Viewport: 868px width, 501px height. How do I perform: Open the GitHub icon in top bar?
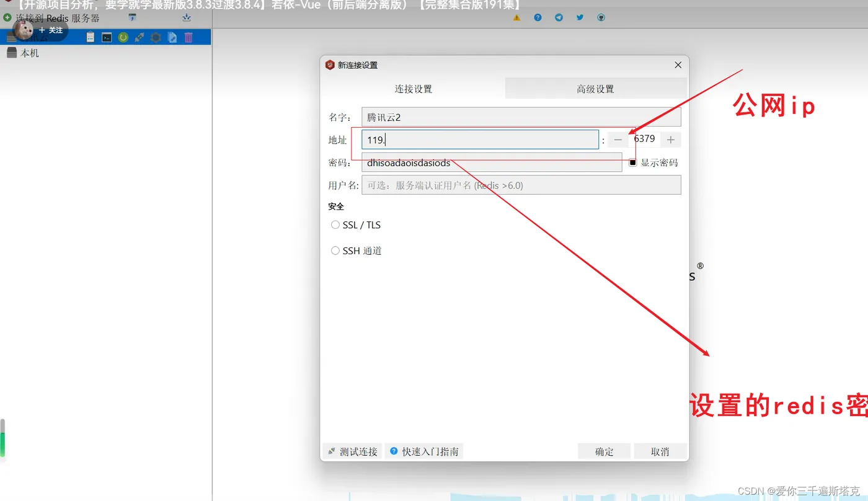click(x=601, y=17)
